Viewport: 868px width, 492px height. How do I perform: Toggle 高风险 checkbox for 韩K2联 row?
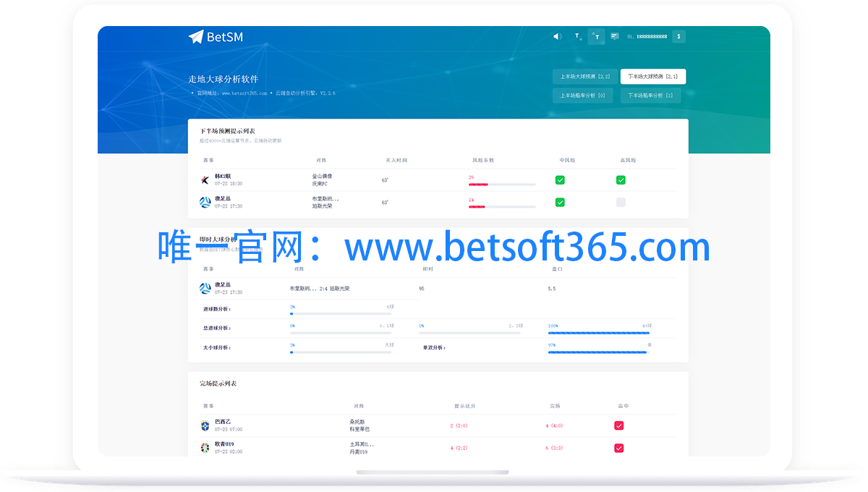(x=621, y=180)
